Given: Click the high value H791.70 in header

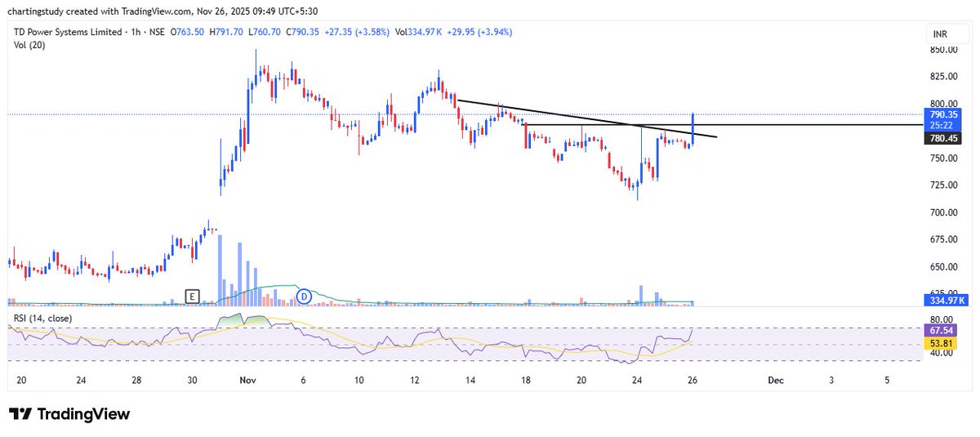Looking at the screenshot, I should click(x=226, y=34).
